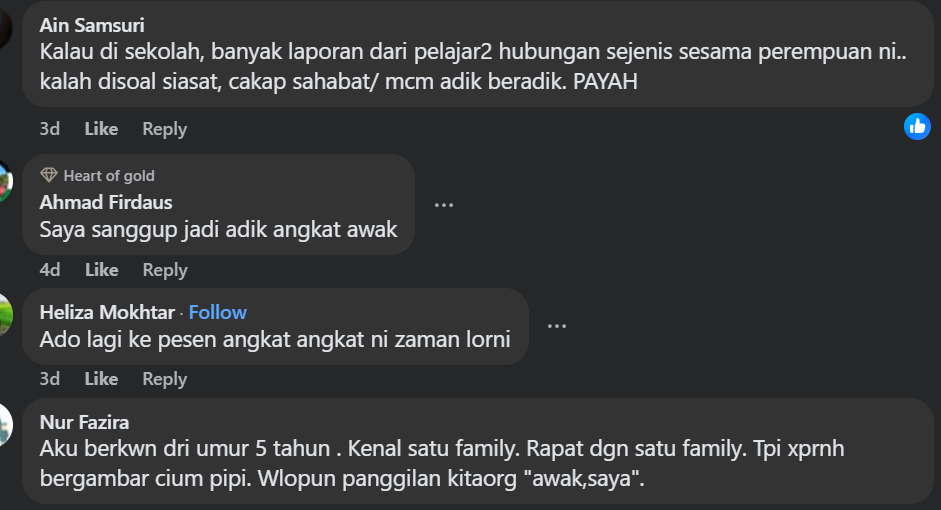
Task: Follow Heliza Mokhtar
Action: pyautogui.click(x=217, y=312)
